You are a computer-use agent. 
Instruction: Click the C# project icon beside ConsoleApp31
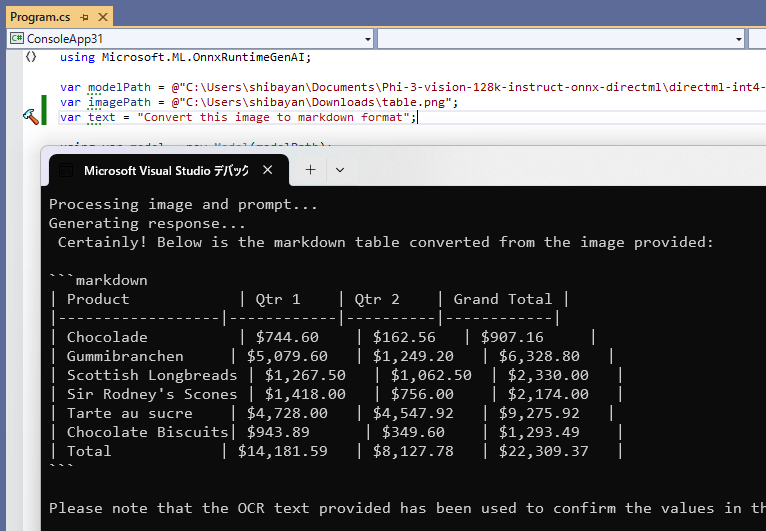(x=17, y=38)
